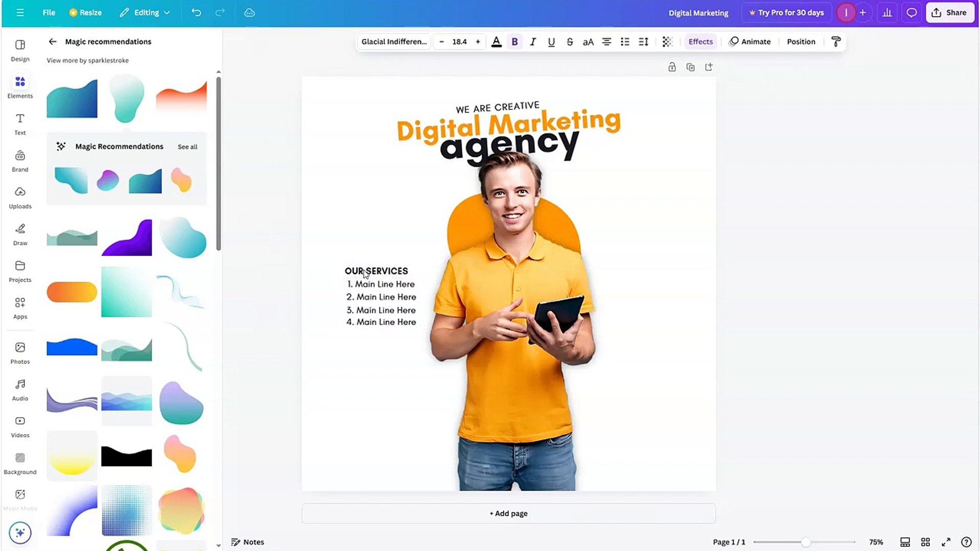Select the Draw tool
Viewport: 980px width, 551px height.
(x=20, y=234)
